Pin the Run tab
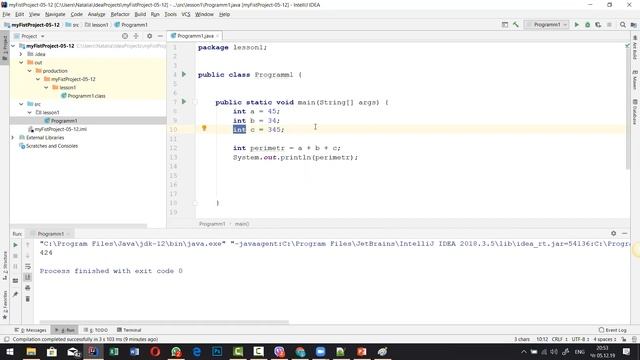Viewport: 640px width, 360px height. tap(16, 294)
